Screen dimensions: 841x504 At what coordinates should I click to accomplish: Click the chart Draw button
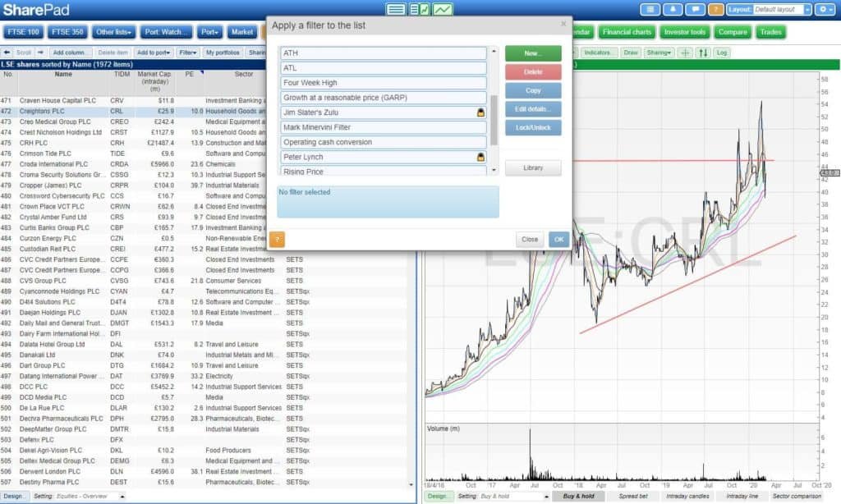click(x=631, y=53)
